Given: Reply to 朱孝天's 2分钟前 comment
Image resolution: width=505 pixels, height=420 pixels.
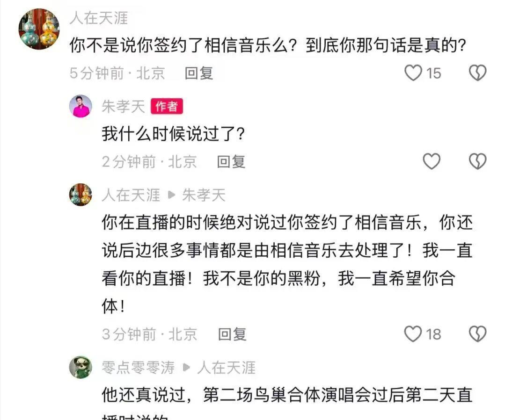Looking at the screenshot, I should [231, 161].
